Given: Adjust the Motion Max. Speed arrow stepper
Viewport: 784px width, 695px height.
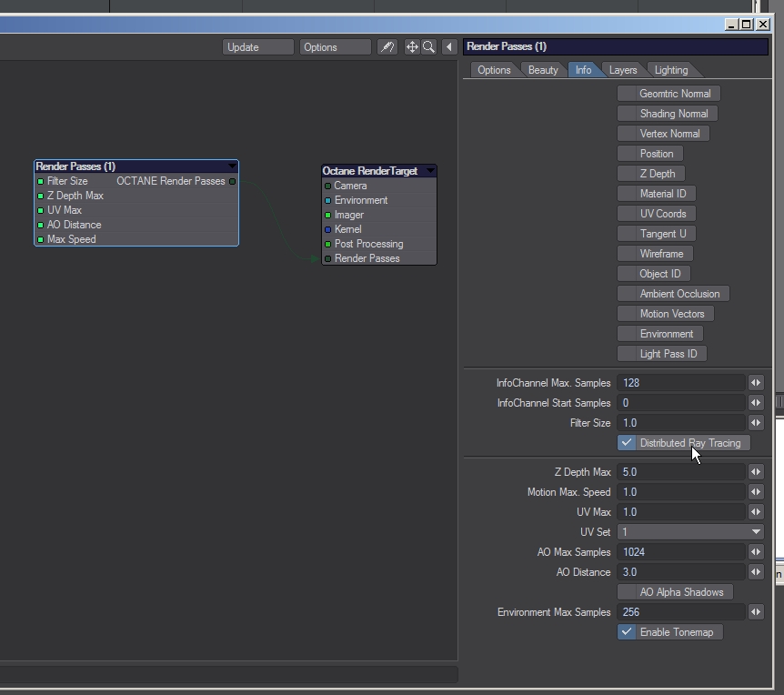Looking at the screenshot, I should click(756, 492).
